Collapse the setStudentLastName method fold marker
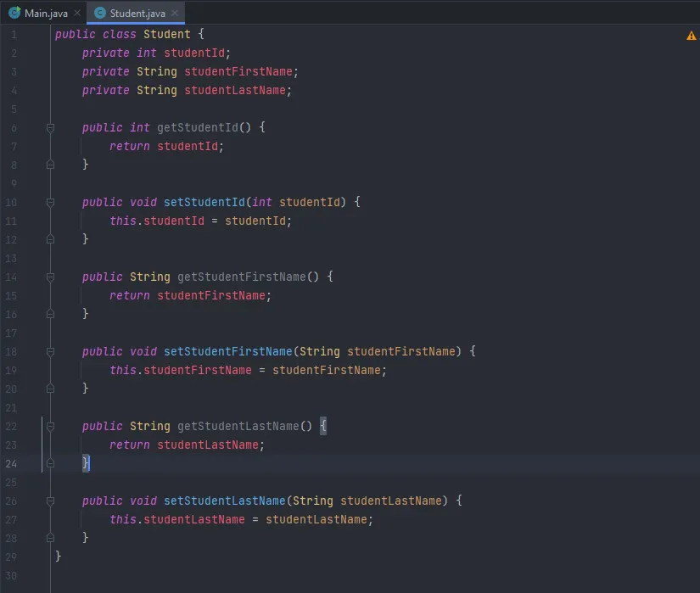Screen dimensions: 700x593 click(50, 501)
